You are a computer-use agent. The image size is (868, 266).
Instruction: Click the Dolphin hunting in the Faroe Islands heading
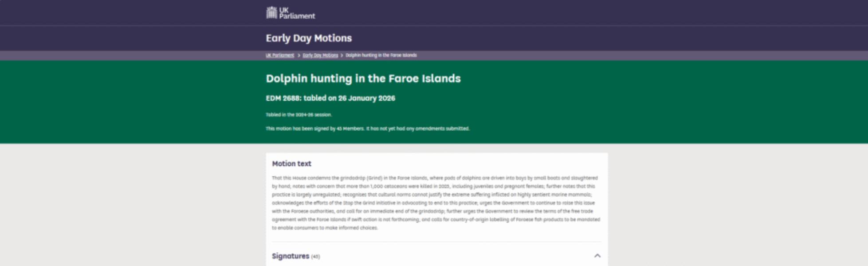363,78
